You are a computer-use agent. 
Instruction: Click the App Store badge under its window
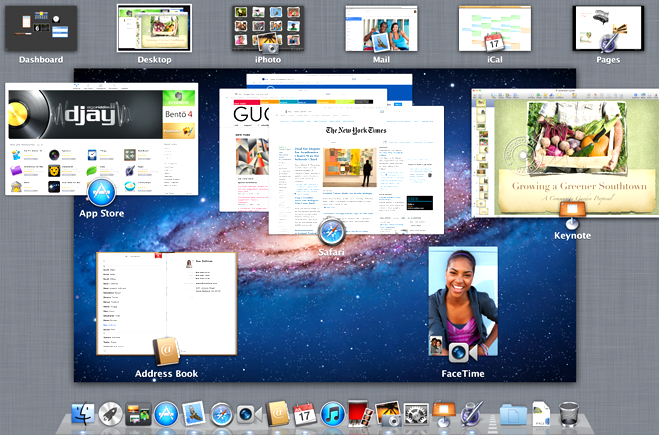click(x=101, y=192)
